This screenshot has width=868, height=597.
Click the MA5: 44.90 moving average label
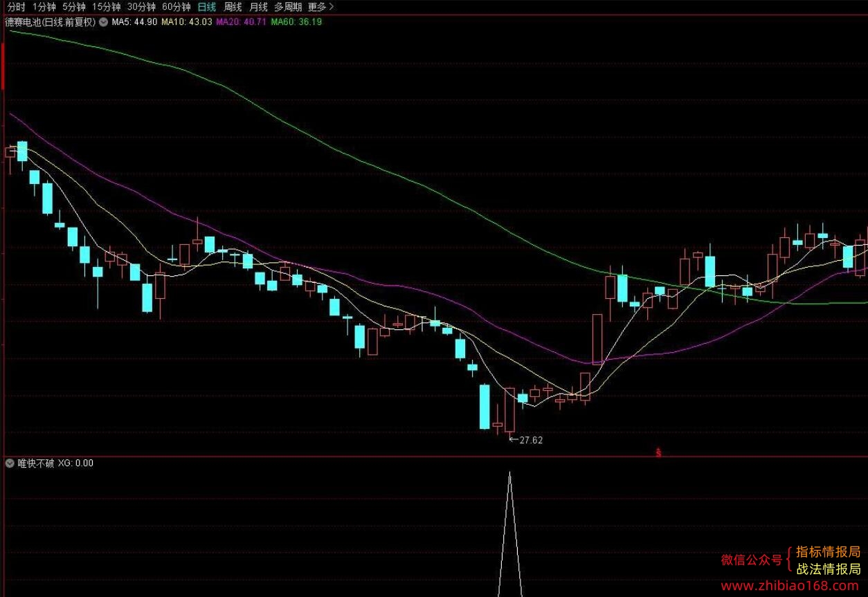coord(134,22)
